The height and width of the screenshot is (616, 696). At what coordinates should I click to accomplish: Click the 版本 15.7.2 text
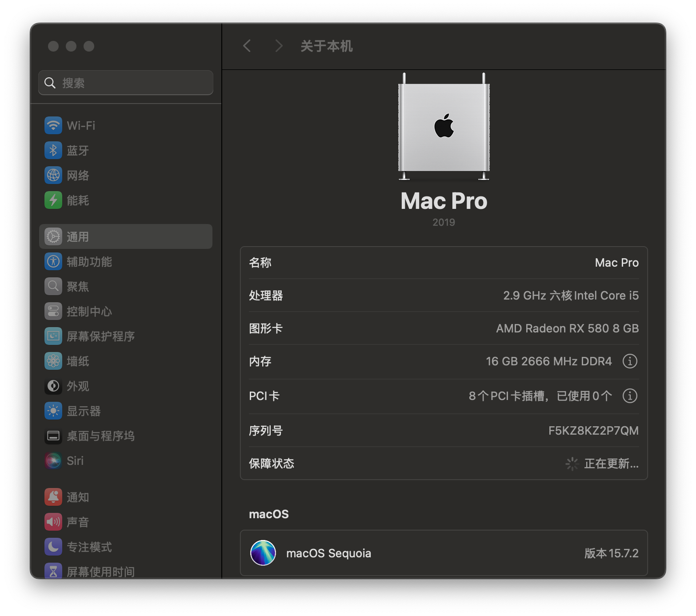pos(611,553)
